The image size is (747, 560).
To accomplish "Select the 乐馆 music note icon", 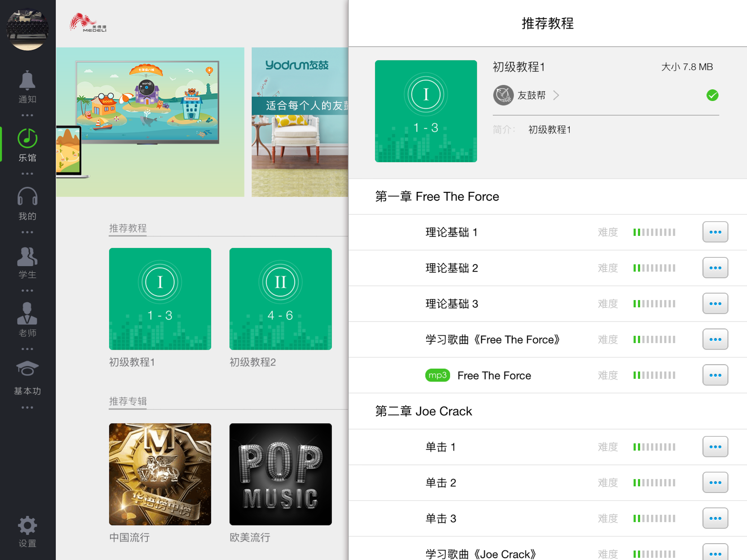I will 27,138.
